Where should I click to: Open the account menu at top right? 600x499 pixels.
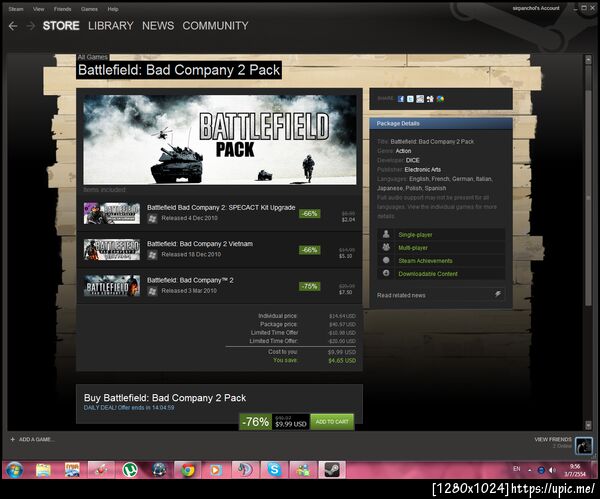click(x=536, y=8)
